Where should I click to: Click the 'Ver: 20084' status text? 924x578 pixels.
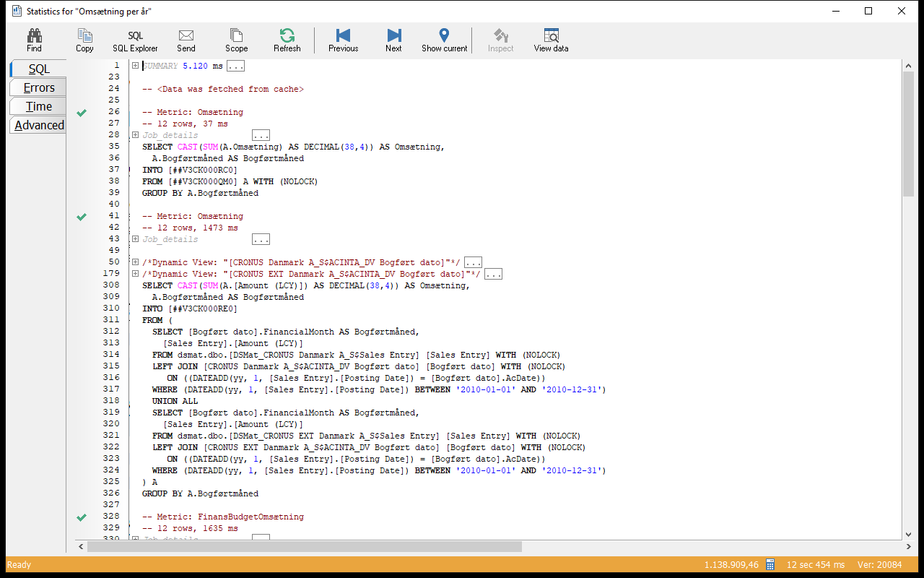(x=881, y=564)
